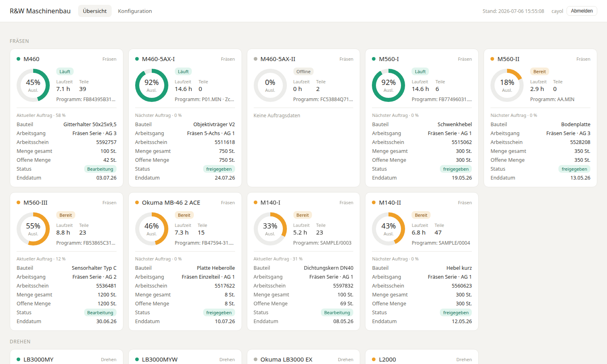Click part name Platte Heberolle
607x364 pixels.
216,268
